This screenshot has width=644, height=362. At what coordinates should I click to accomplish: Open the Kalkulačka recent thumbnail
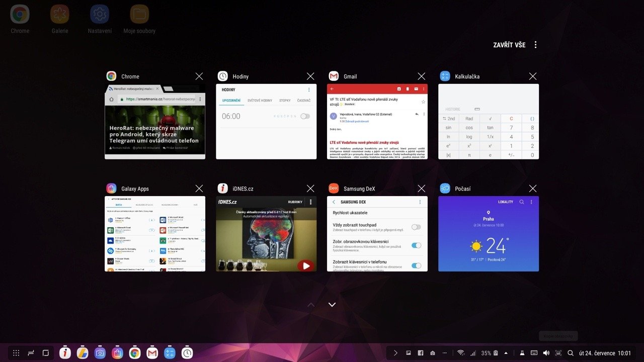pyautogui.click(x=489, y=122)
